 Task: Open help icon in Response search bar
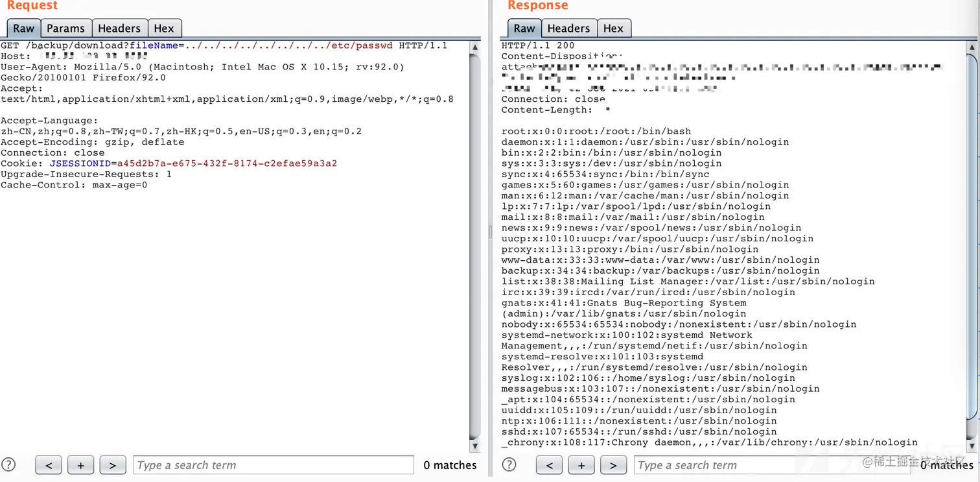[x=509, y=465]
